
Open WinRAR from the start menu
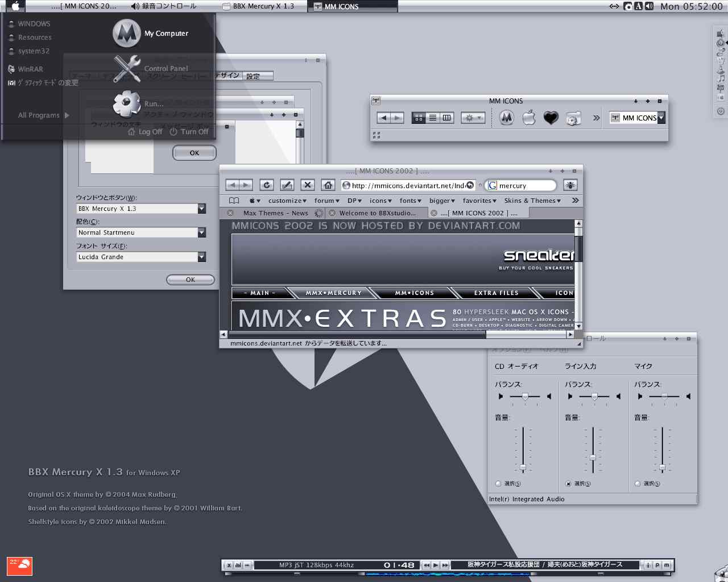click(26, 69)
